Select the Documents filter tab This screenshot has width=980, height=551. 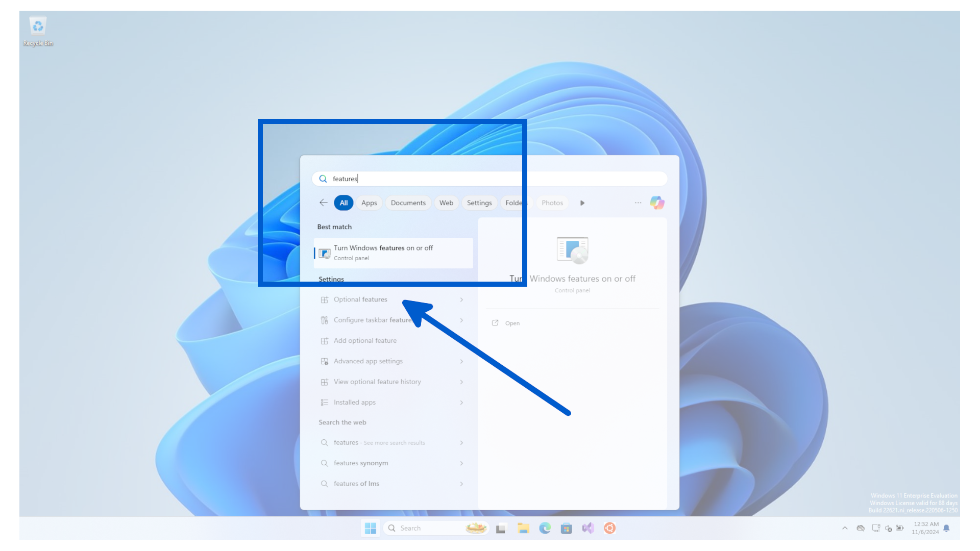click(x=408, y=203)
